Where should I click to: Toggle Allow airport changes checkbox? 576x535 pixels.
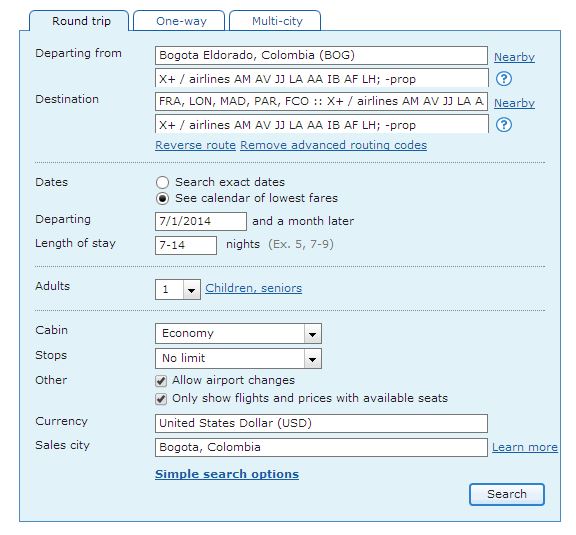[161, 381]
